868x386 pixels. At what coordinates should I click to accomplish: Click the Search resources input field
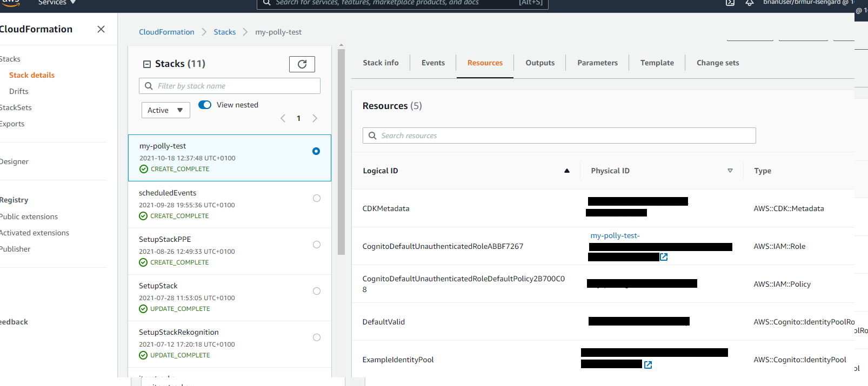559,136
